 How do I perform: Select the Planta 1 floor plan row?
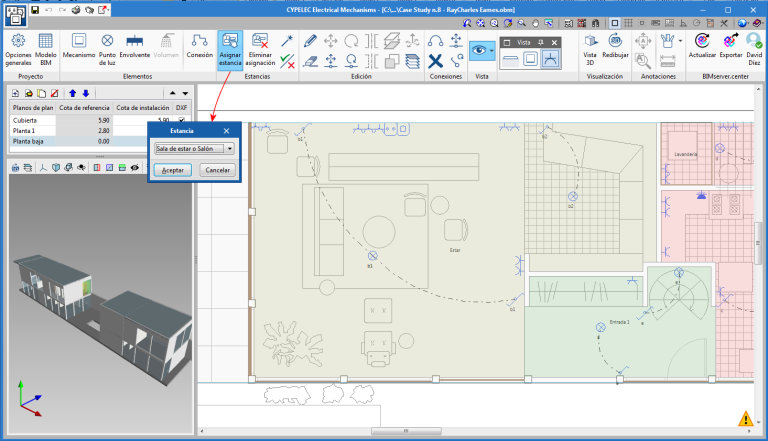click(x=24, y=131)
